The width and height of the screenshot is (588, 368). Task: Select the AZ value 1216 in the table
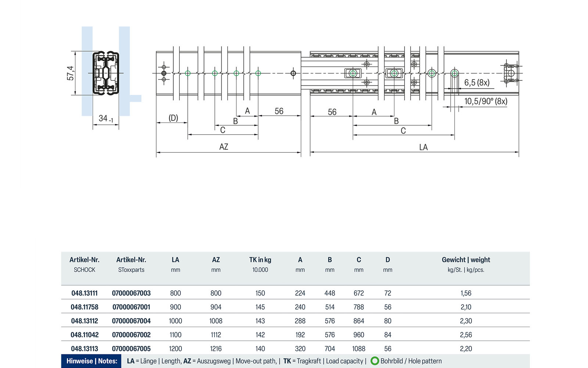click(x=216, y=348)
